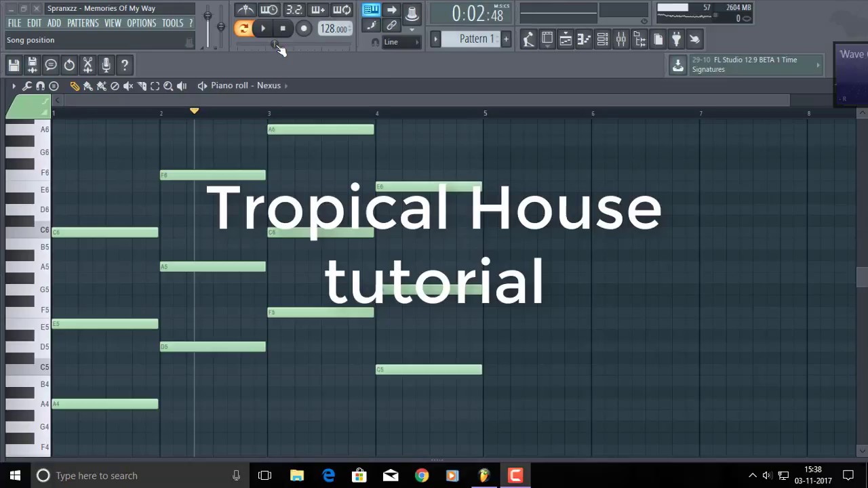Toggle the typing keyboard to piano button
Image resolution: width=868 pixels, height=488 pixels.
point(371,9)
